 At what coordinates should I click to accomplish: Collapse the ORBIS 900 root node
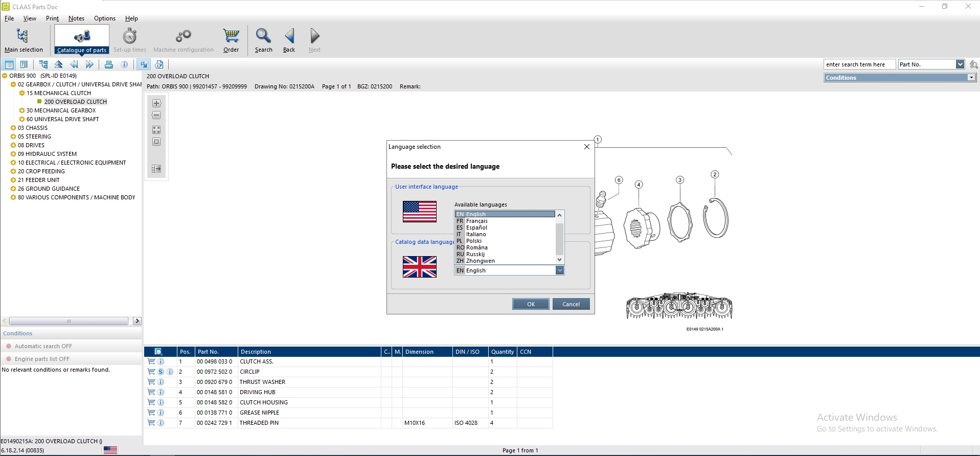[5, 76]
